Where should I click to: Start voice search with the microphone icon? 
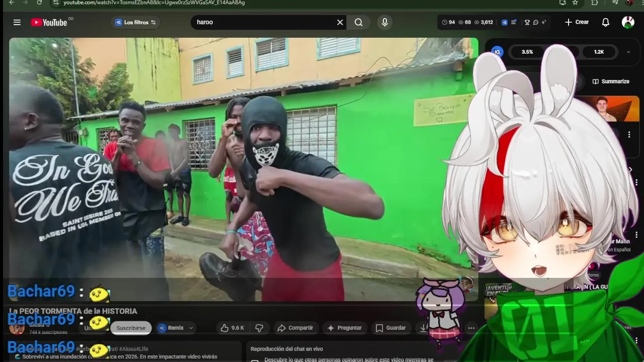385,22
